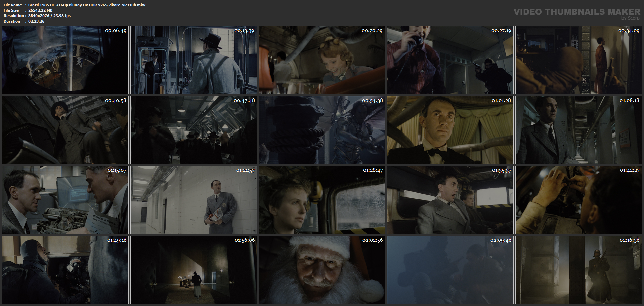Select the thumbnail timestamped 01:15:07
Screen dimensions: 644x306
point(65,200)
